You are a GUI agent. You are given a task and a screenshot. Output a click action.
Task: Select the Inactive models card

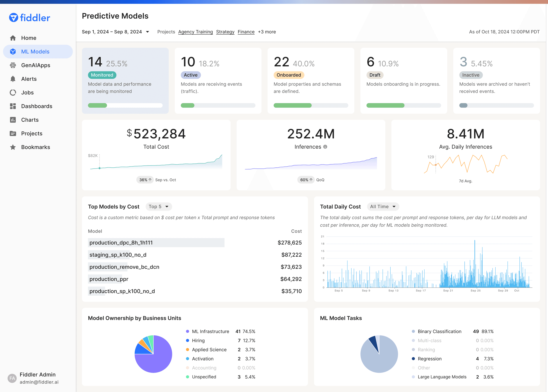(496, 81)
